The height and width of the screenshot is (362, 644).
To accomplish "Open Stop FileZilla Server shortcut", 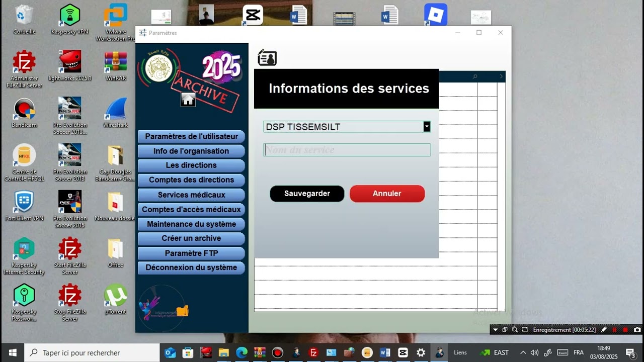I will point(70,303).
